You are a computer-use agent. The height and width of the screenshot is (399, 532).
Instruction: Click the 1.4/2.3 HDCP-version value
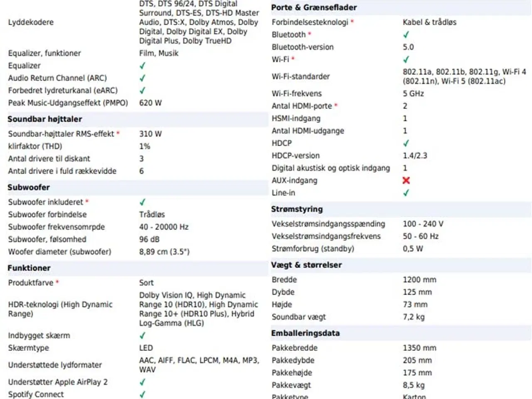(415, 156)
